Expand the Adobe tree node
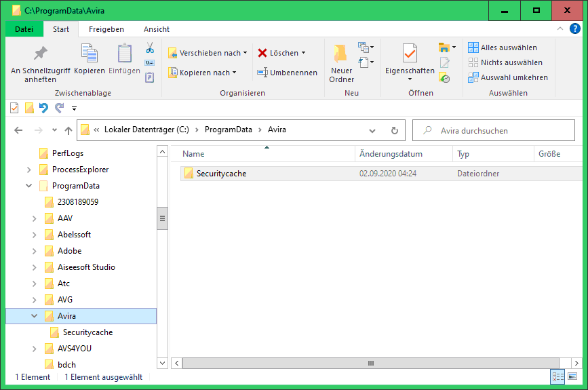The height and width of the screenshot is (390, 588). 35,251
